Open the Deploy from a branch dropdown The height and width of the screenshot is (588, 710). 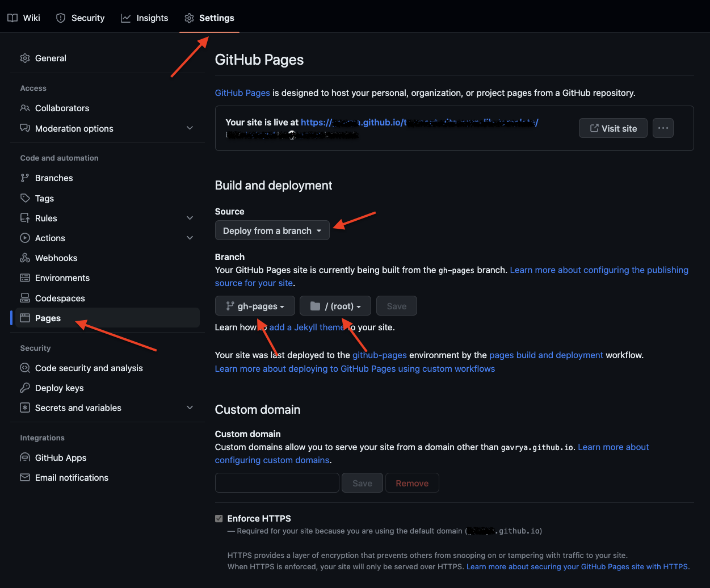[x=272, y=230]
